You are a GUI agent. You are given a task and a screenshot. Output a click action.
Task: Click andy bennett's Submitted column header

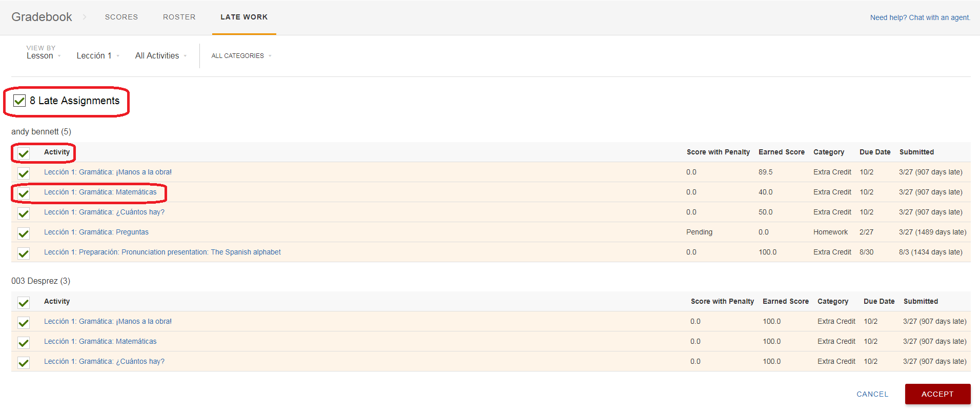coord(916,152)
